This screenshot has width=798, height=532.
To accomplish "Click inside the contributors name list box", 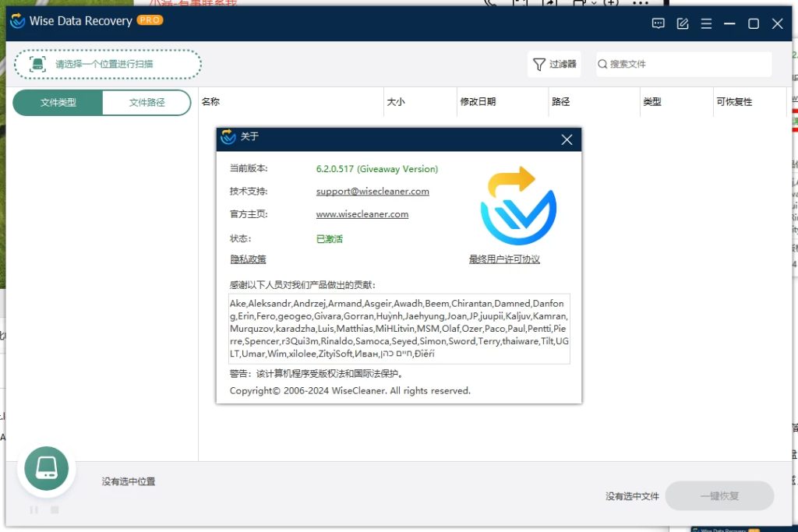I will click(x=399, y=329).
